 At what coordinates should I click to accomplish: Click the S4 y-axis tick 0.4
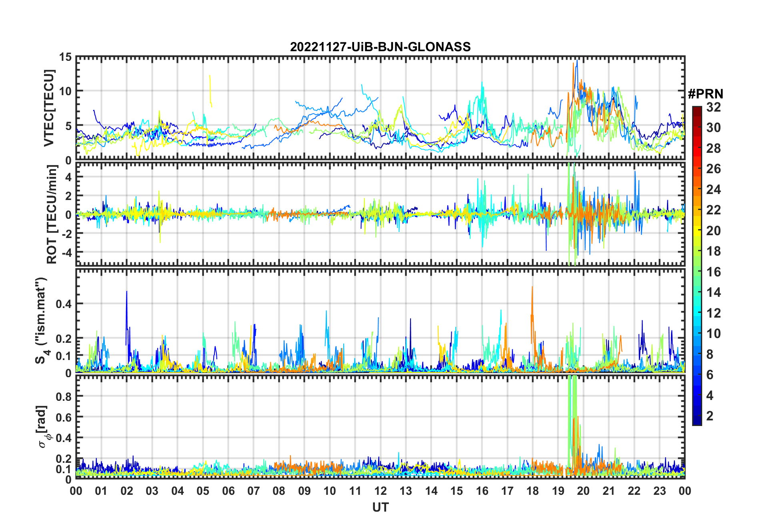point(64,304)
